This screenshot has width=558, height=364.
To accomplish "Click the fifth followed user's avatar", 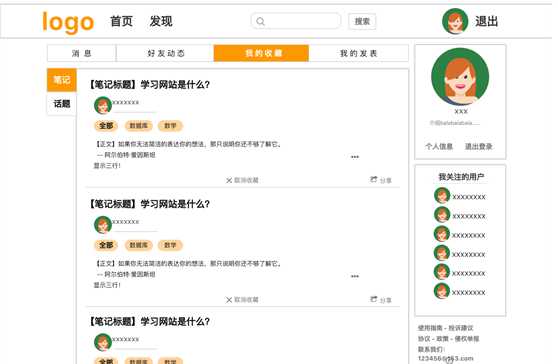I will tap(442, 272).
